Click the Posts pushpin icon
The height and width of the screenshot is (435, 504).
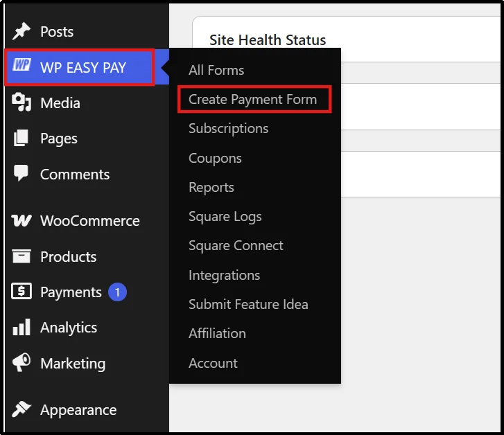(x=21, y=31)
